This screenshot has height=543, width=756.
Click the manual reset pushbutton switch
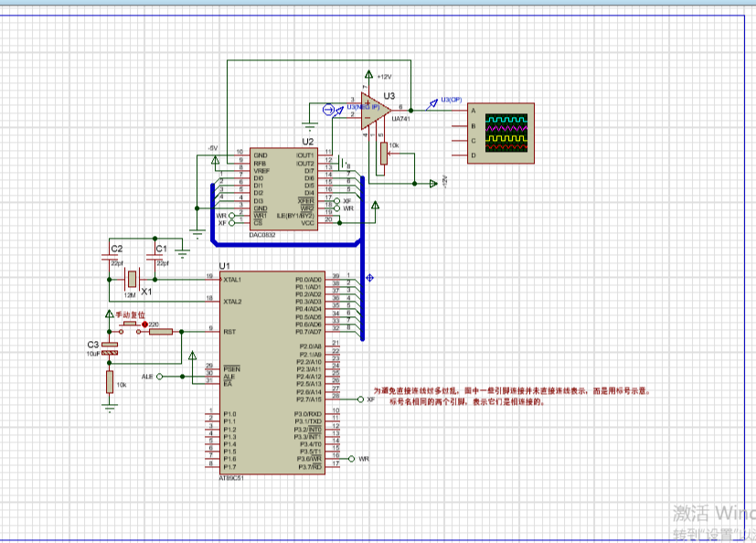pyautogui.click(x=130, y=327)
